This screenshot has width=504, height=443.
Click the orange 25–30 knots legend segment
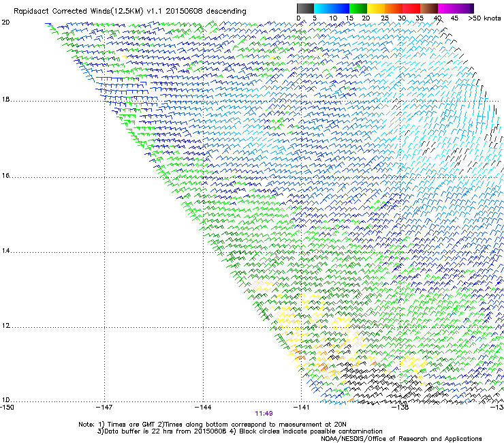[x=394, y=8]
